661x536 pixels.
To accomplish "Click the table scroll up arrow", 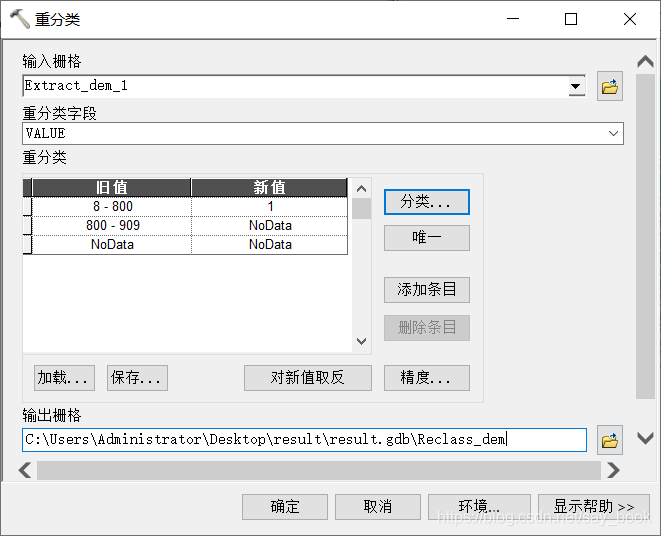I will coord(361,189).
